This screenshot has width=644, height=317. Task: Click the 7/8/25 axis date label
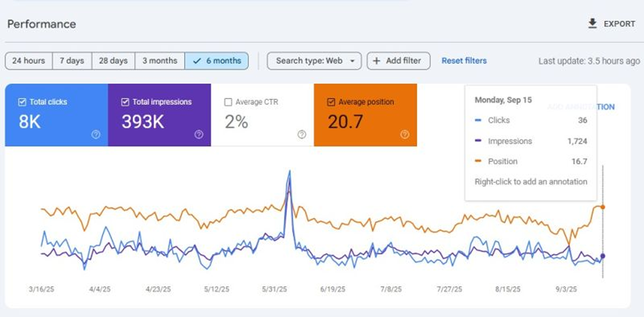pyautogui.click(x=391, y=289)
